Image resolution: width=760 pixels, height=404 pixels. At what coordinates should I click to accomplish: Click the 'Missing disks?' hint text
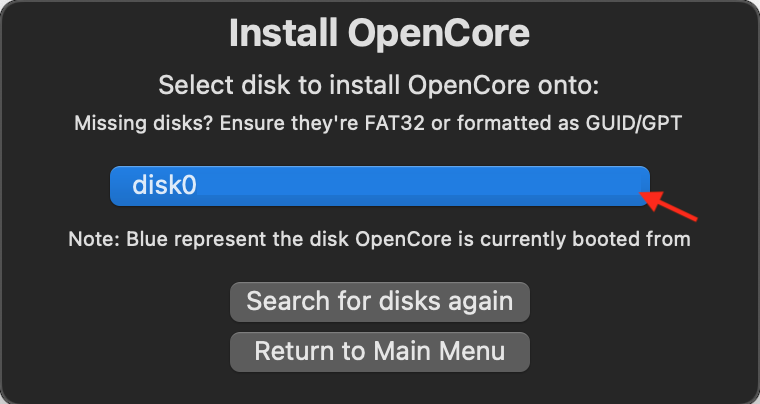point(379,125)
